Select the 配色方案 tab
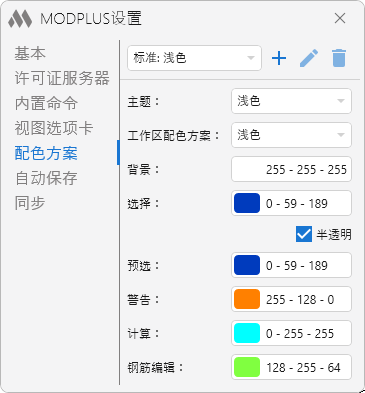 (x=46, y=153)
